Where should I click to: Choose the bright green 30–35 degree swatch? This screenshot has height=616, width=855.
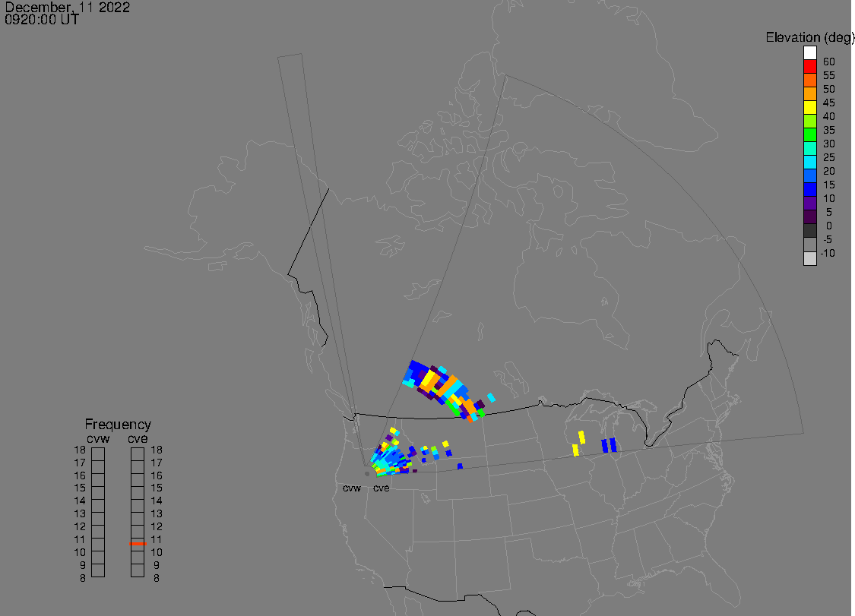pyautogui.click(x=810, y=135)
